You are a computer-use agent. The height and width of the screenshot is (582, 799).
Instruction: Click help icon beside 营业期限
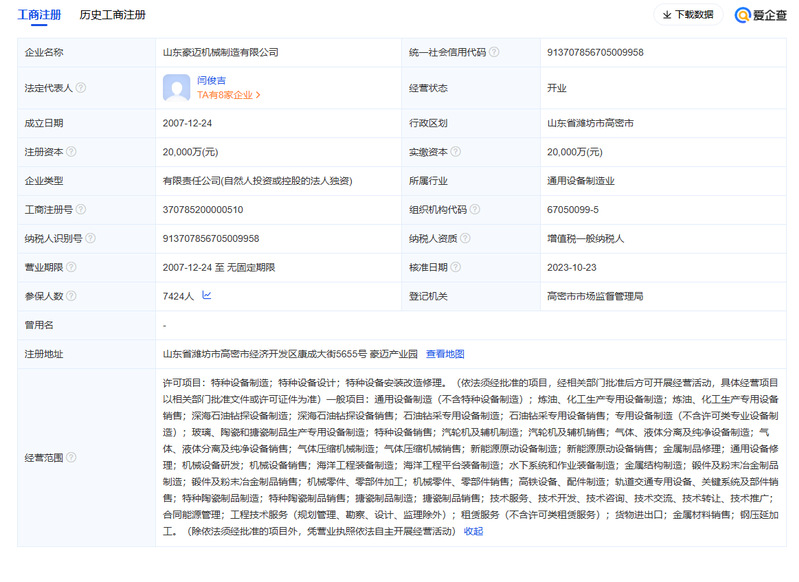click(x=73, y=268)
